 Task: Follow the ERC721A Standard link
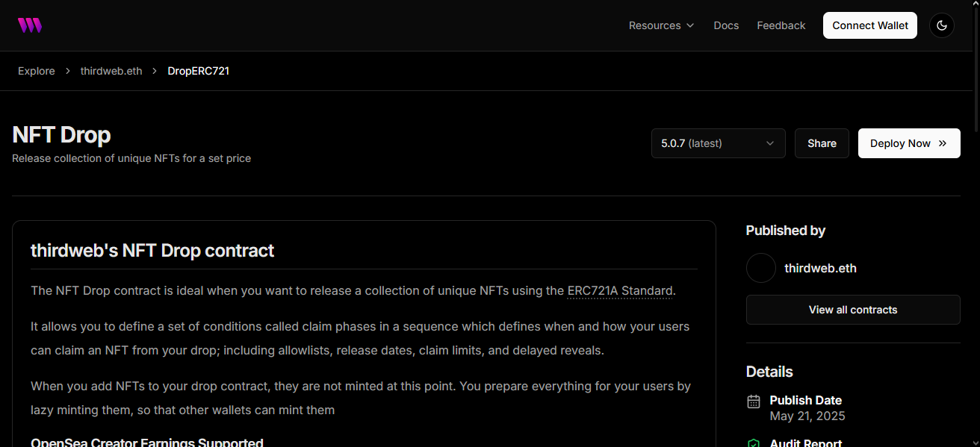coord(620,290)
